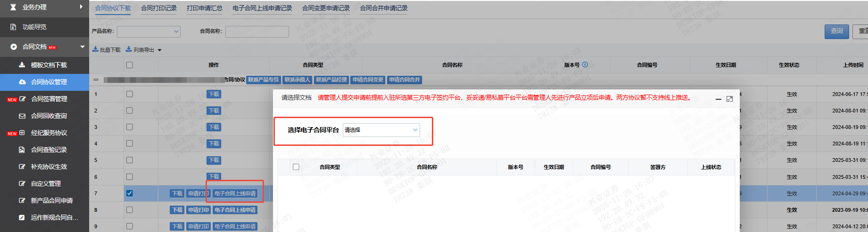Viewport: 868px width, 232px height.
Task: Switch to the 合同合并申请记录 tab
Action: point(384,8)
